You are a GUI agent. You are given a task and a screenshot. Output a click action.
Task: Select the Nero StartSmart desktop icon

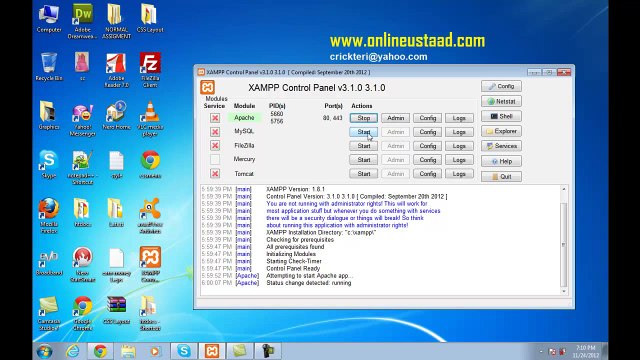click(82, 264)
